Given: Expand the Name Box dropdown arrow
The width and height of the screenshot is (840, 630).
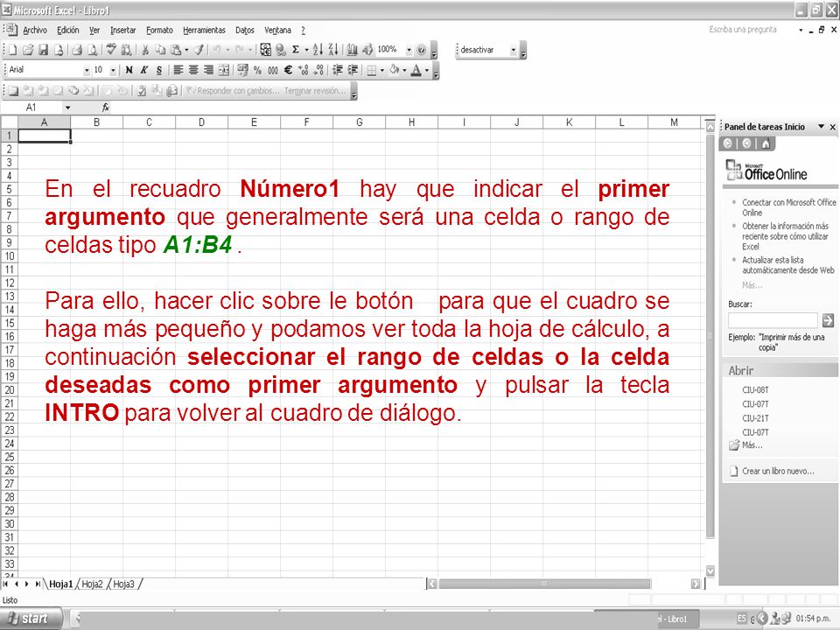Looking at the screenshot, I should click(x=67, y=108).
